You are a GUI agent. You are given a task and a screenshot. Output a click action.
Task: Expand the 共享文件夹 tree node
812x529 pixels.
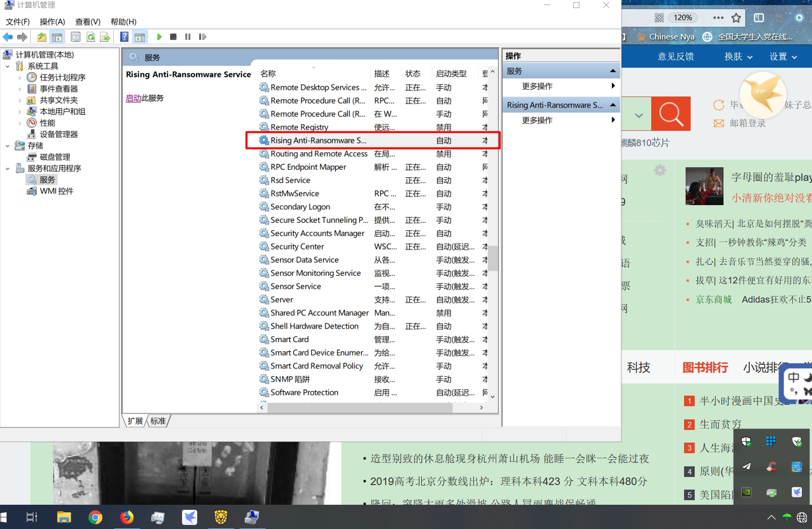pos(20,101)
